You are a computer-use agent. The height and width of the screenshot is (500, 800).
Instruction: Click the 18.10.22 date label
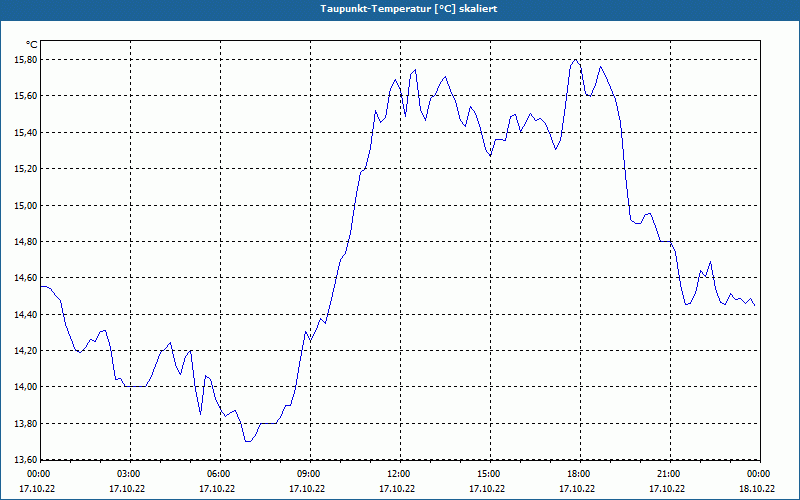(757, 489)
